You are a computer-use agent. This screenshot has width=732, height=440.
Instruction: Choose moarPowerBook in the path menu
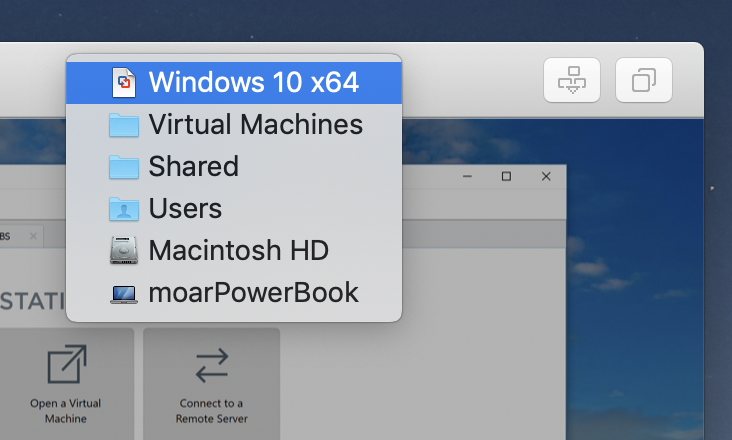click(253, 294)
